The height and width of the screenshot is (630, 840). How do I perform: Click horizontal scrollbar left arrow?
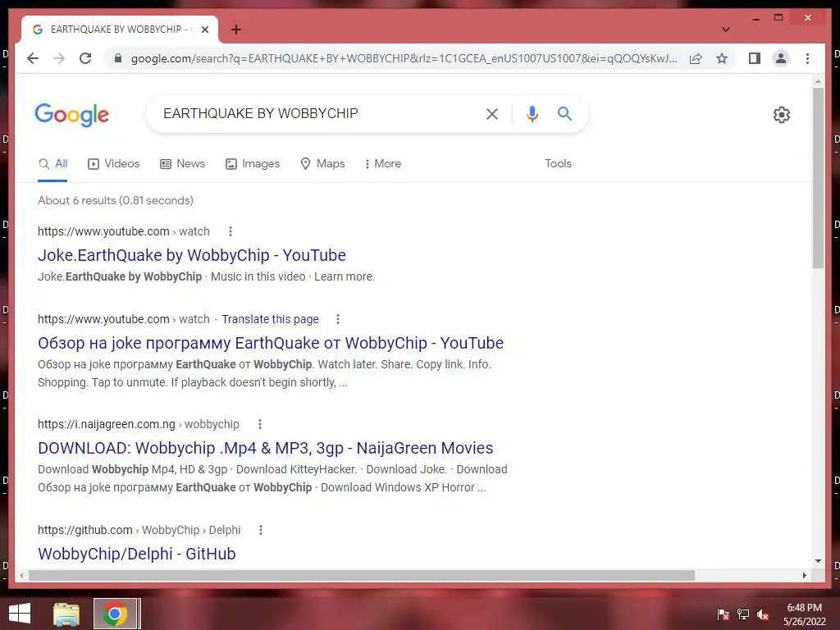click(x=21, y=575)
